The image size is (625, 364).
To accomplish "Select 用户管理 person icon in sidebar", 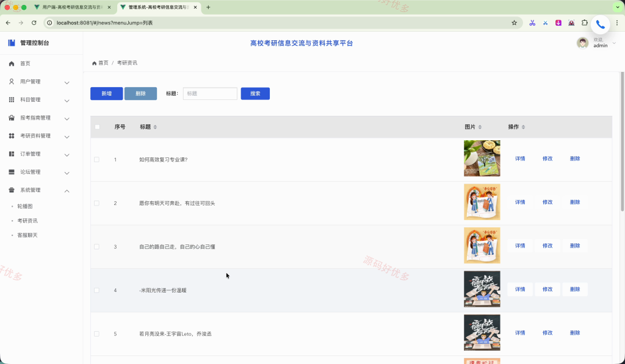I will pyautogui.click(x=12, y=82).
